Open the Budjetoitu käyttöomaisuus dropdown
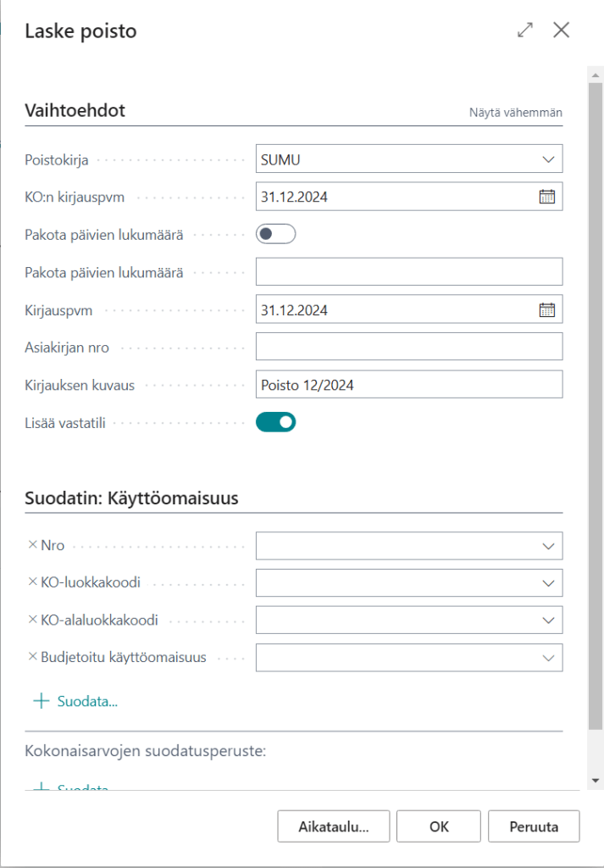Screen dimensions: 604x868 coord(548,657)
